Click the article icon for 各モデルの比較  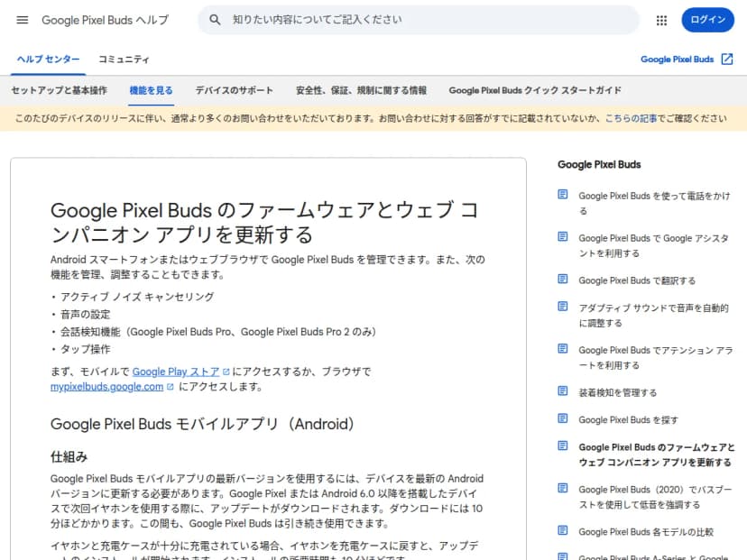pos(563,530)
